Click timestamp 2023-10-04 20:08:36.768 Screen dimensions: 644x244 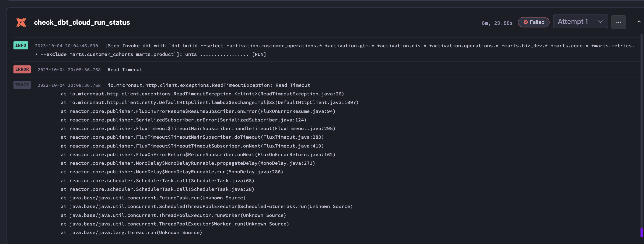pyautogui.click(x=69, y=69)
